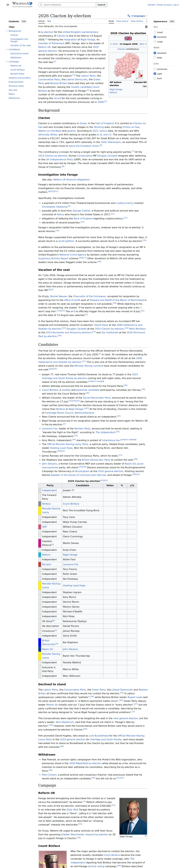
Task: Click 'Woke Trump Carrzee' table cell
Action: click(x=82, y=522)
